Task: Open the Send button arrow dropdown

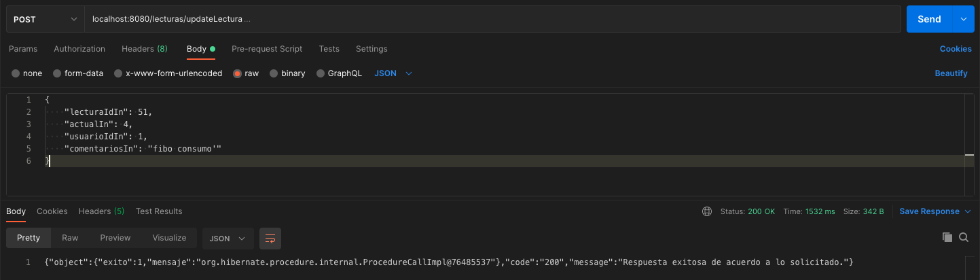Action: [963, 19]
